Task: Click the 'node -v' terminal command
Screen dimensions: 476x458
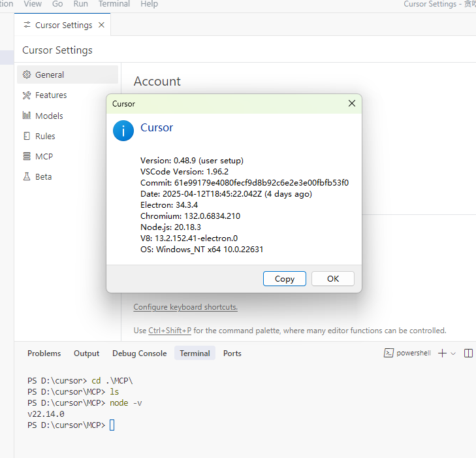Action: click(125, 403)
